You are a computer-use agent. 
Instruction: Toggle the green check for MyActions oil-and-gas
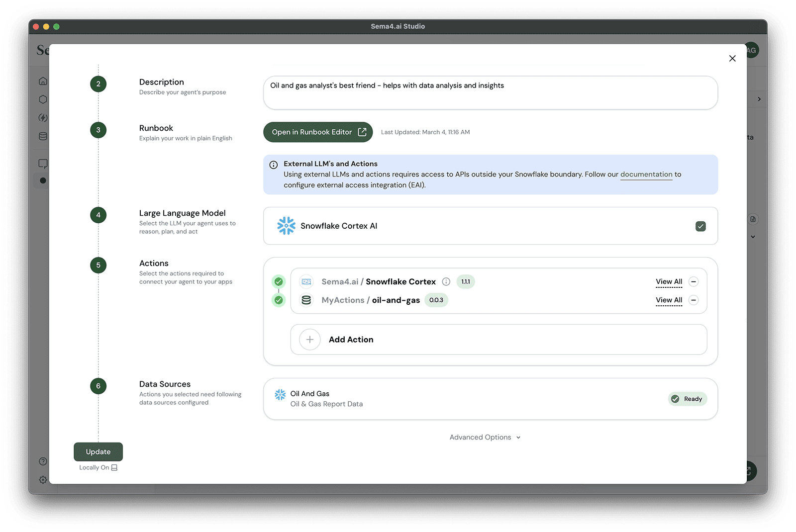tap(279, 300)
